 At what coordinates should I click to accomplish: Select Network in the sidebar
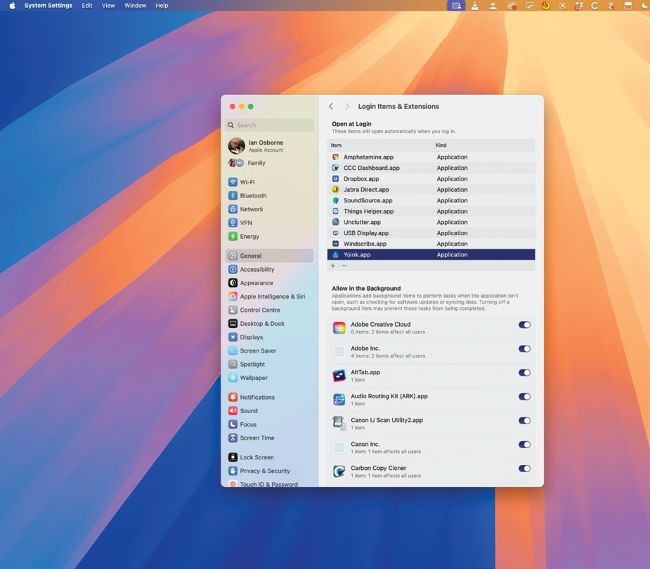click(269, 209)
